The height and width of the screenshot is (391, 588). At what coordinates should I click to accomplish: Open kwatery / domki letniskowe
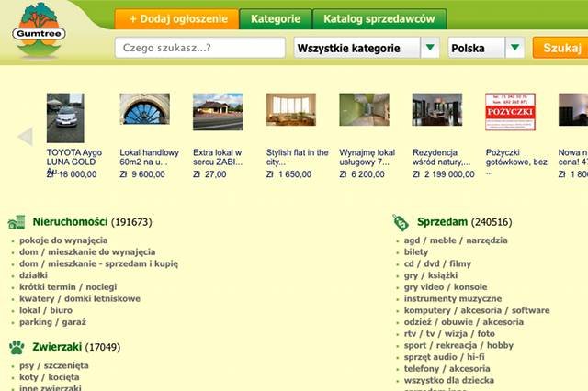point(80,298)
